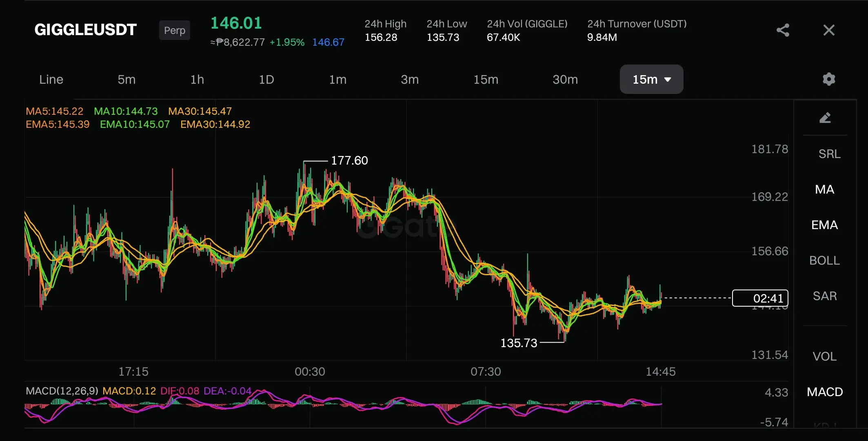
Task: Click the Perp contract badge
Action: 174,30
